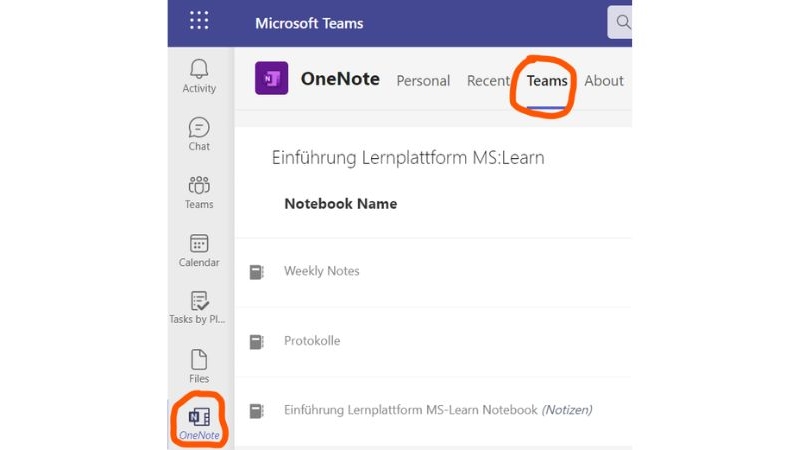Open the About tab
Image resolution: width=800 pixels, height=450 pixels.
604,81
